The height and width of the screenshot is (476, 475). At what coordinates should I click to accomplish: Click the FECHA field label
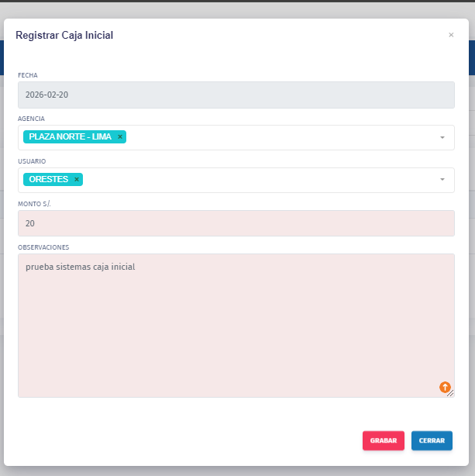(x=28, y=75)
